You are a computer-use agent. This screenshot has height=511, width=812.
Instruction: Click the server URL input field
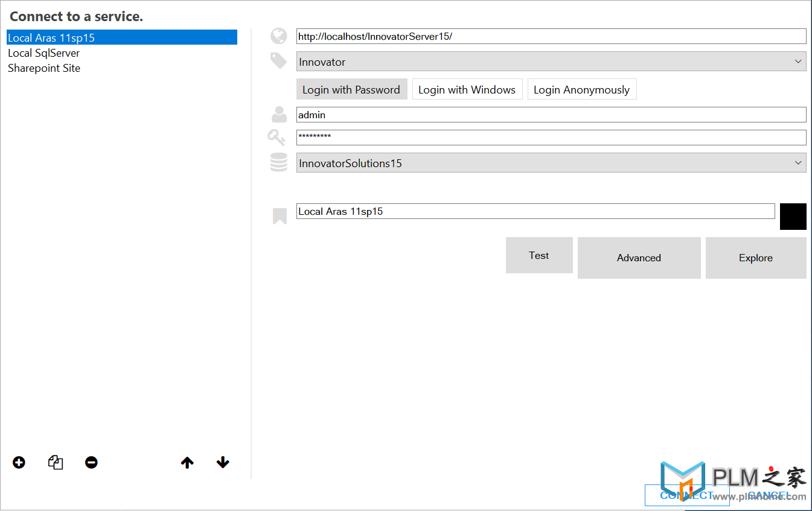pos(551,36)
